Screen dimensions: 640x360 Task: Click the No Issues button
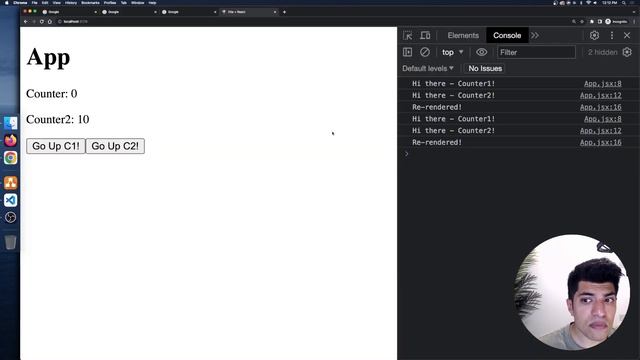point(485,69)
